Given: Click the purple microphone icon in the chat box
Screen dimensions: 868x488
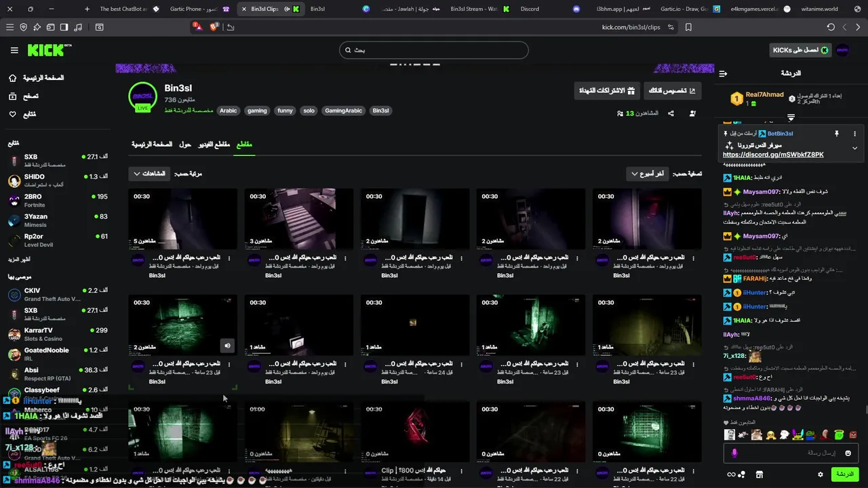Looking at the screenshot, I should (x=734, y=453).
